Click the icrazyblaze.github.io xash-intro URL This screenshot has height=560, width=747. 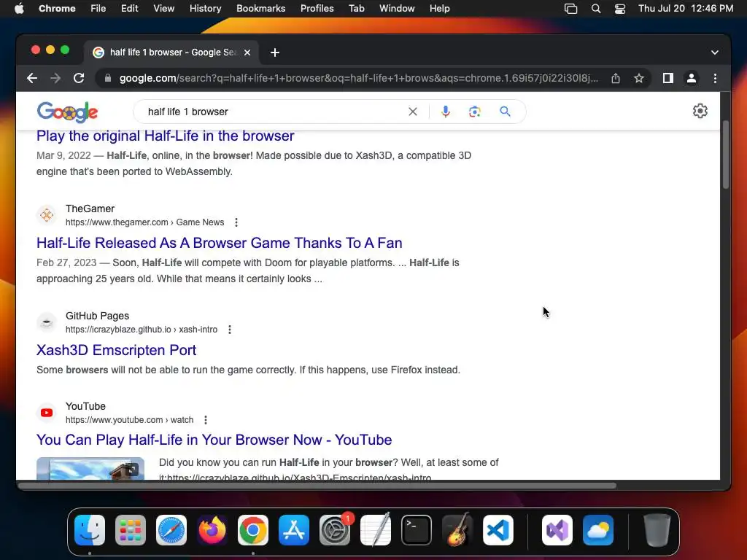[x=142, y=330]
